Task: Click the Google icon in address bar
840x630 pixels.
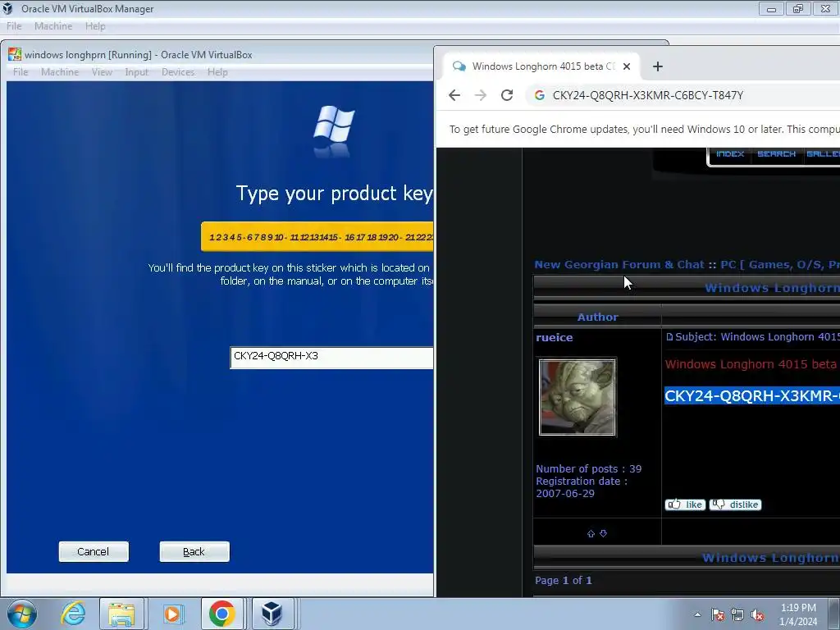Action: click(540, 95)
